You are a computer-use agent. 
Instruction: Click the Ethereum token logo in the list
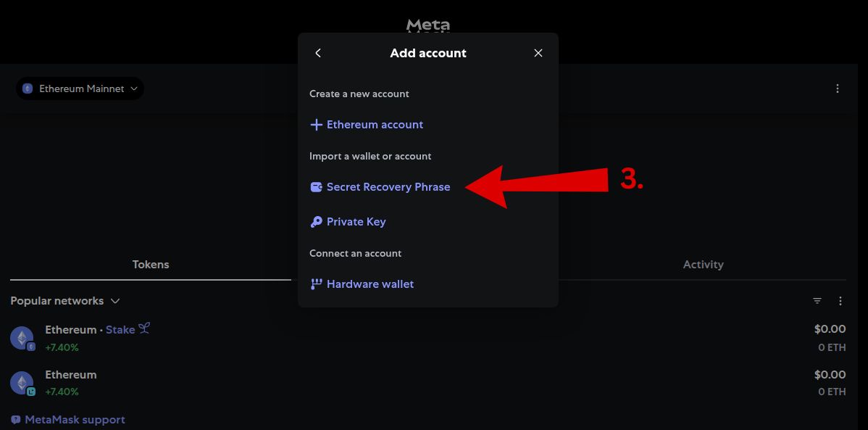pyautogui.click(x=22, y=337)
